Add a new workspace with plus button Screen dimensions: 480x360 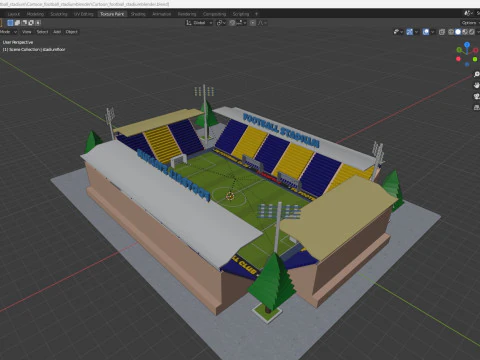[256, 14]
